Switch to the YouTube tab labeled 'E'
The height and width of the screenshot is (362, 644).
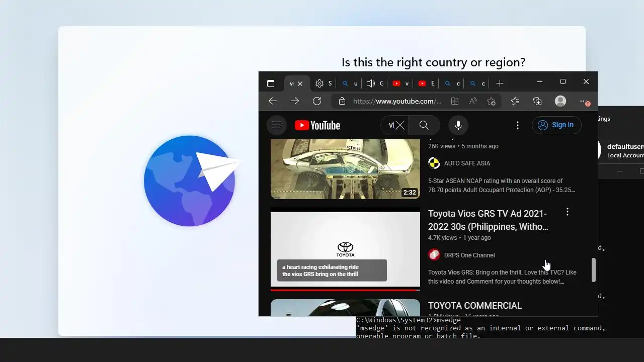[x=426, y=83]
